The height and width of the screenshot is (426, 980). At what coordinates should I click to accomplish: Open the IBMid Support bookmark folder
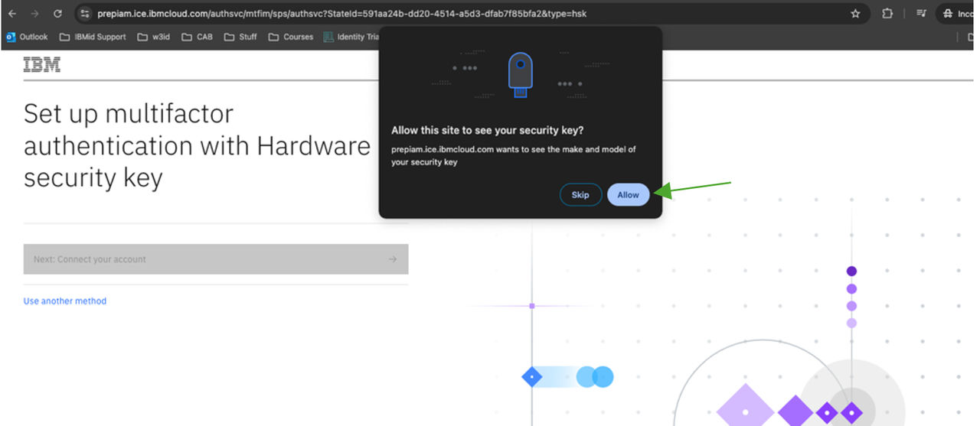tap(93, 37)
